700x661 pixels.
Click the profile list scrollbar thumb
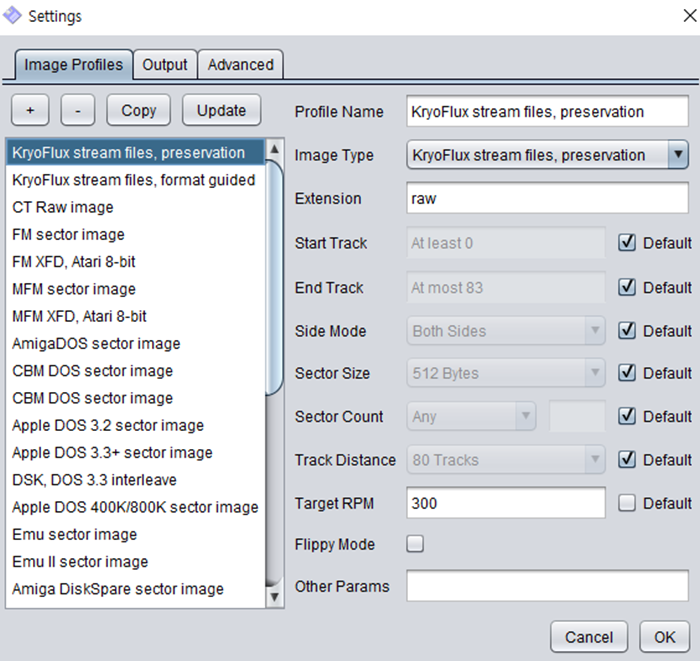click(274, 277)
